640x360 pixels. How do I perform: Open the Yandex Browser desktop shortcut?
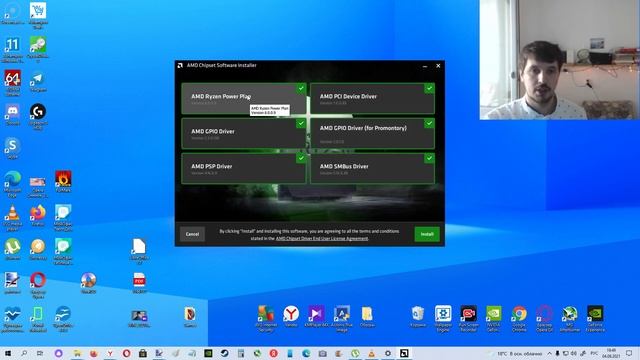tap(291, 316)
